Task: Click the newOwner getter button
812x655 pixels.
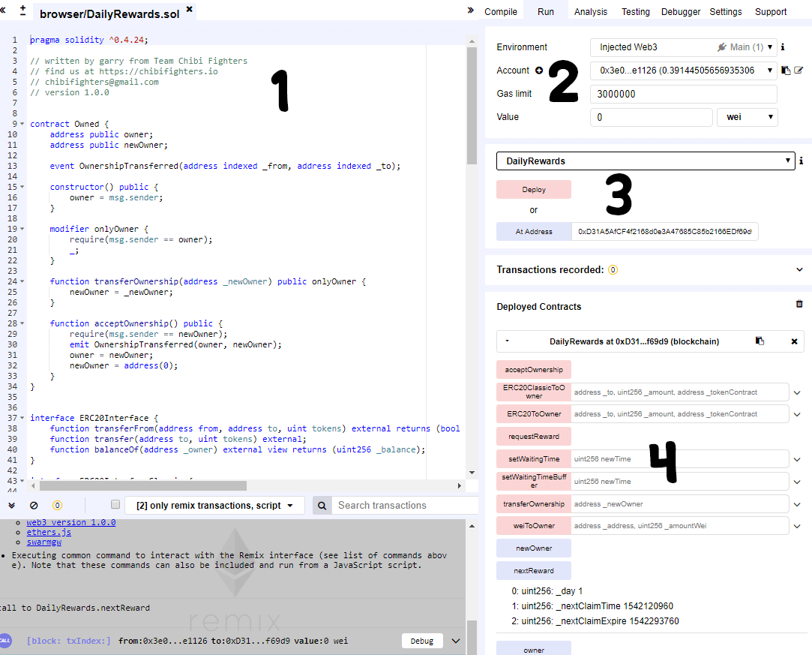Action: pos(534,548)
